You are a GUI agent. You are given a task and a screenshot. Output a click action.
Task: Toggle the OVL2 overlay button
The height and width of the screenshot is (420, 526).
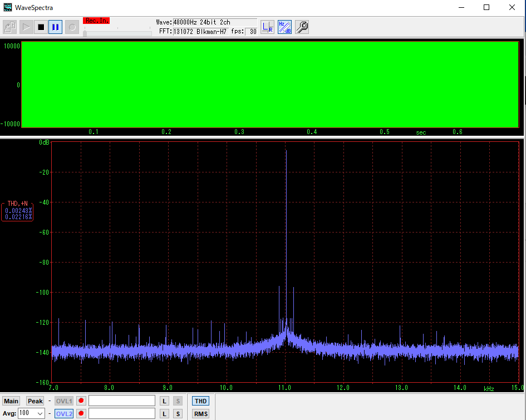point(64,414)
